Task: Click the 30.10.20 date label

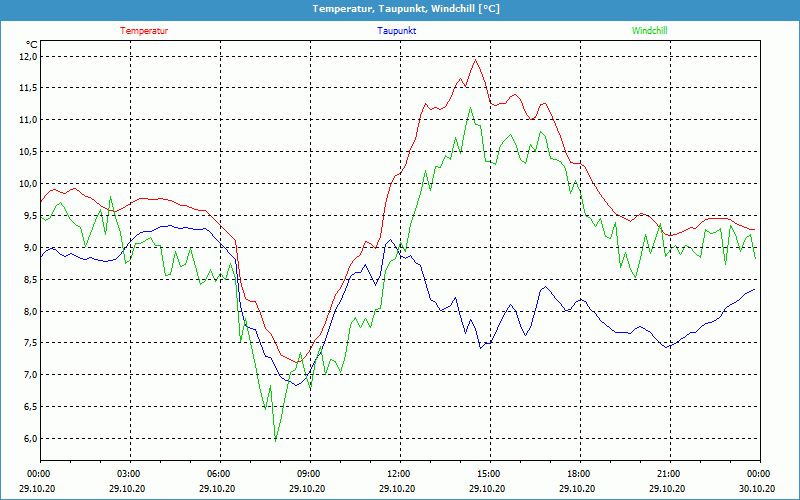Action: 758,489
